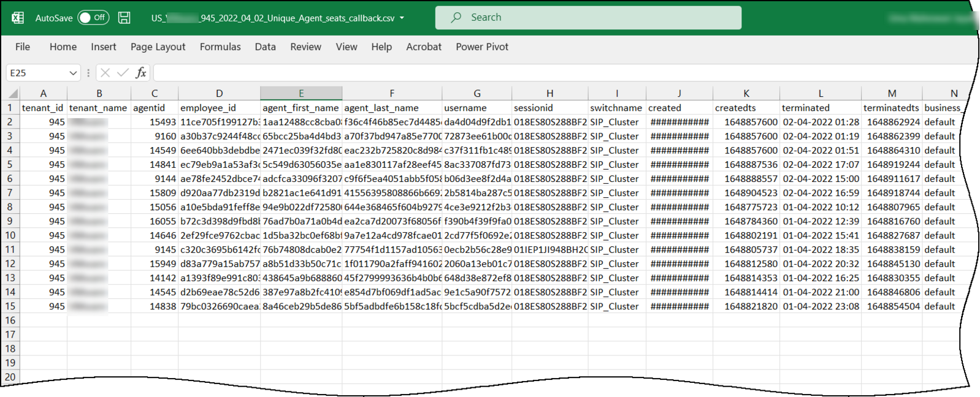Click the Save floppy disk icon
This screenshot has width=980, height=397.
pos(124,18)
